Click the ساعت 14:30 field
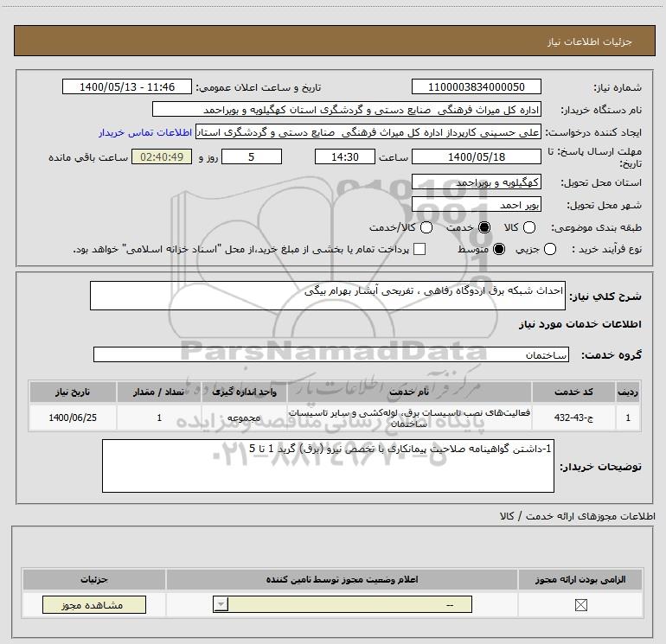 (x=345, y=156)
